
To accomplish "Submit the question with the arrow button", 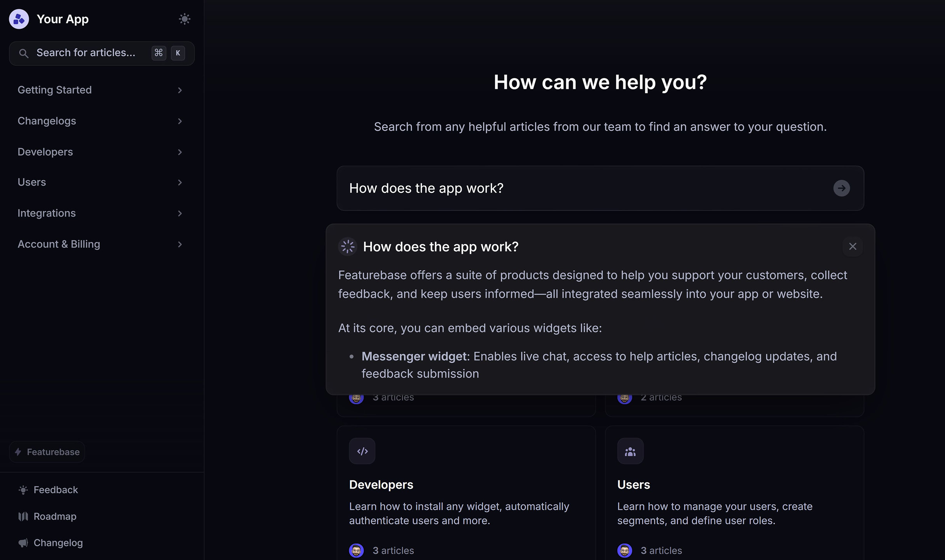I will coord(841,188).
